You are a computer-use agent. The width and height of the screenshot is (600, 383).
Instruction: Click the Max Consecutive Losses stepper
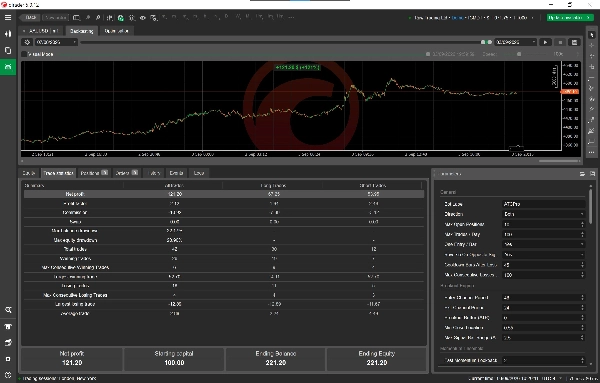[582, 275]
